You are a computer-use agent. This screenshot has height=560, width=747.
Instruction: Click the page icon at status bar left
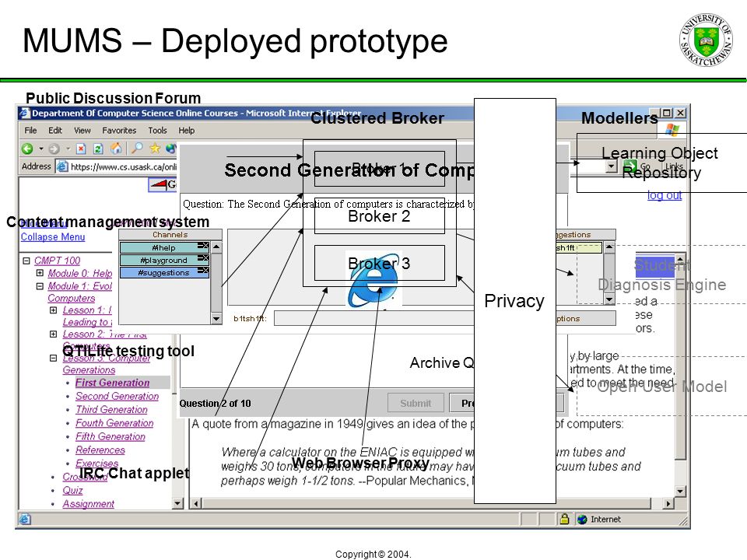pos(25,519)
